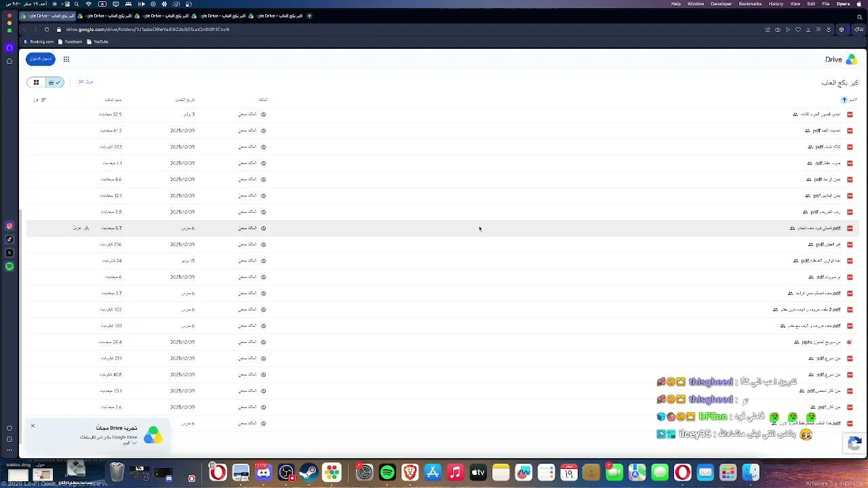Viewport: 868px width, 488px height.
Task: Open the File menu
Action: [x=826, y=4]
